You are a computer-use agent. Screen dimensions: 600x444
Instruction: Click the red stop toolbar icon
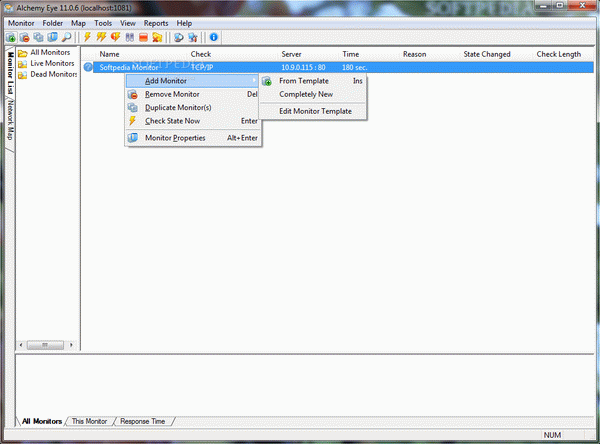coord(144,37)
